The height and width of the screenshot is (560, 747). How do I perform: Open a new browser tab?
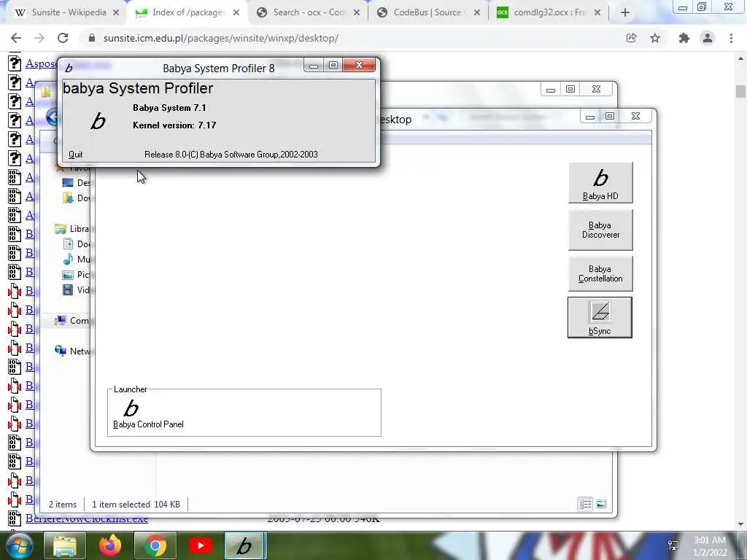625,13
